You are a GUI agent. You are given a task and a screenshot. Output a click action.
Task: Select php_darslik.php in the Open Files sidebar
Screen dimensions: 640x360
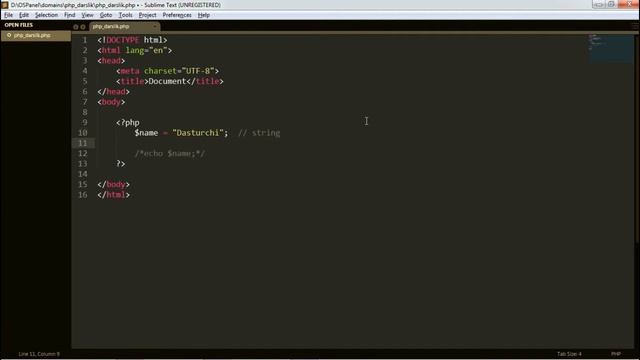coord(36,36)
